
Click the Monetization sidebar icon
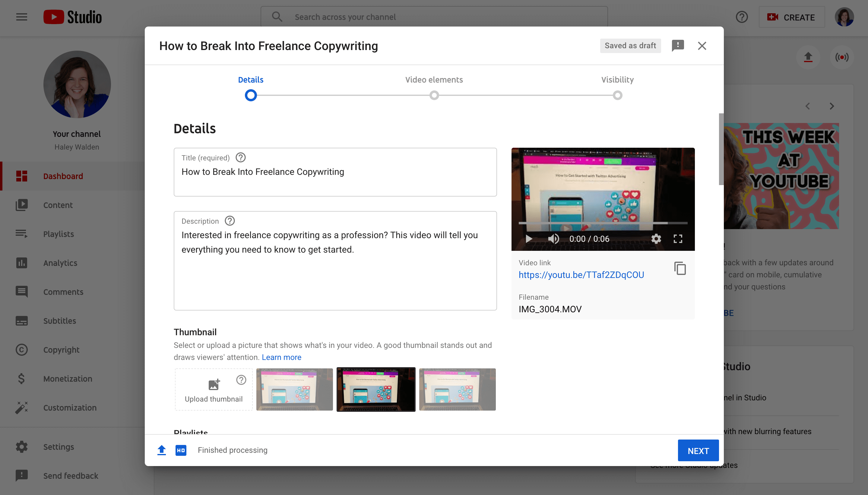(20, 379)
